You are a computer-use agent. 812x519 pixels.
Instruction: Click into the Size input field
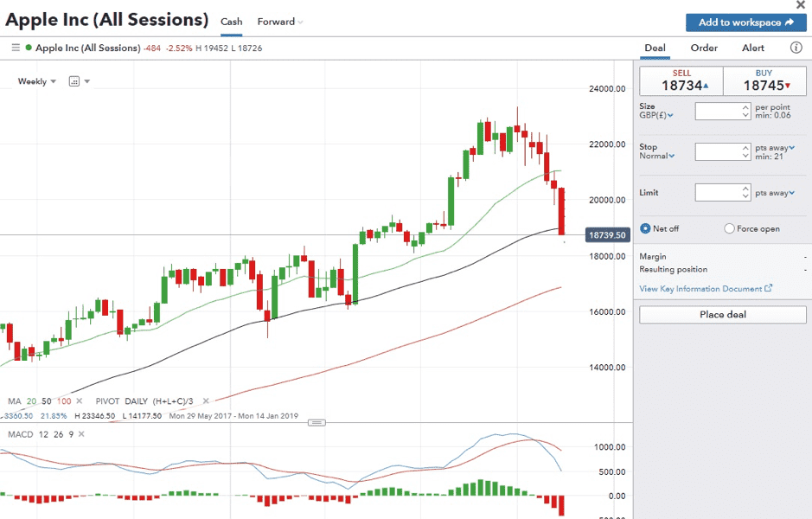pos(719,112)
